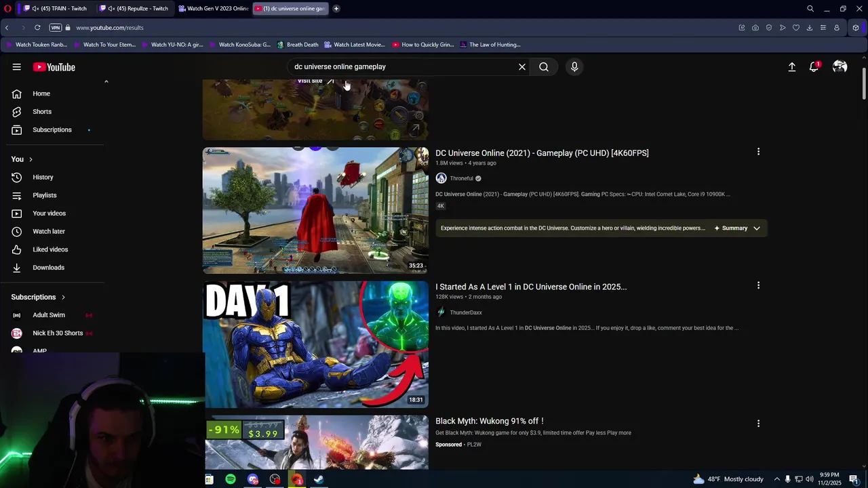Open Throneful channel link
Image resolution: width=868 pixels, height=488 pixels.
click(x=461, y=178)
